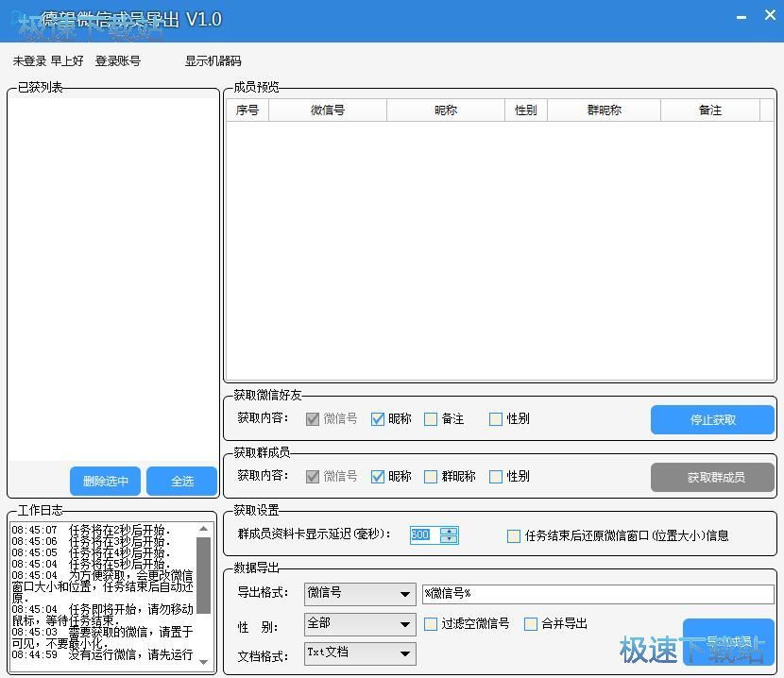Click 显示机器码 in the top bar
This screenshot has height=678, width=784.
pos(213,61)
